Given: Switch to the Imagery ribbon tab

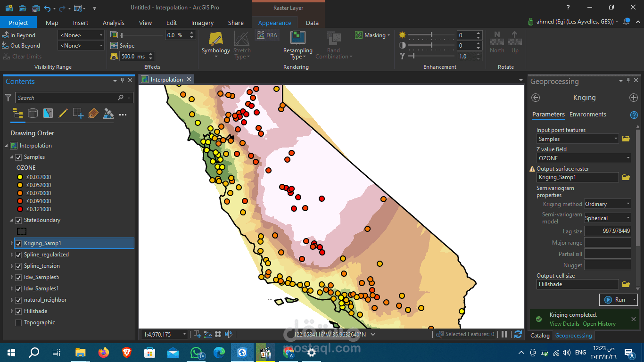Looking at the screenshot, I should click(202, 23).
